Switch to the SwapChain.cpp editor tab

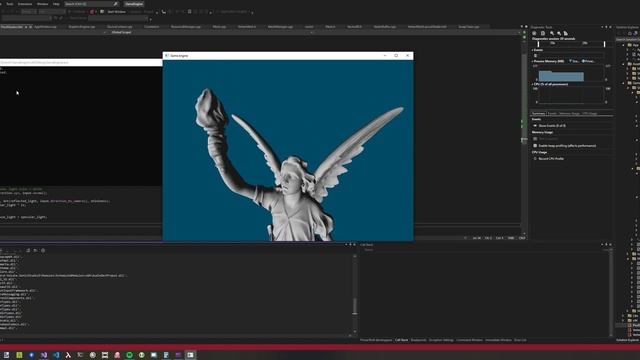[469, 27]
